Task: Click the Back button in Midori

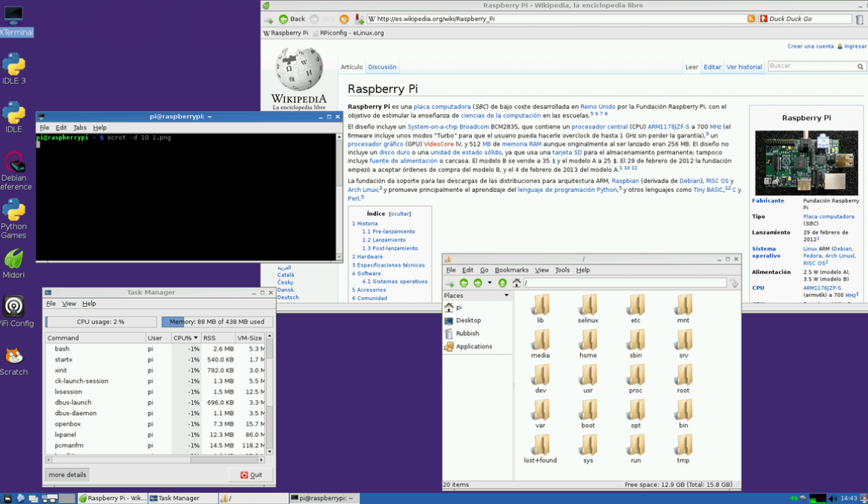Action: coord(292,19)
